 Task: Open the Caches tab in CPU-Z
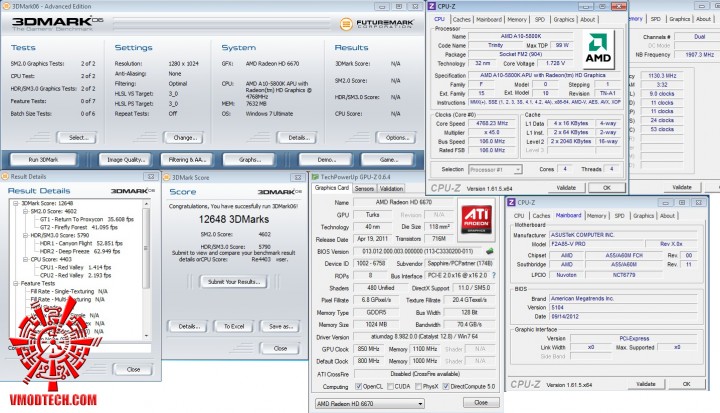click(x=462, y=18)
